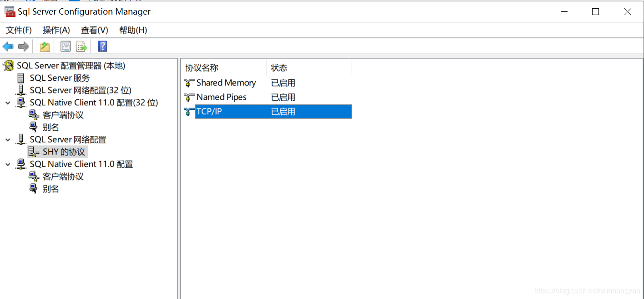Image resolution: width=644 pixels, height=299 pixels.
Task: Click the Shared Memory protocol icon
Action: pos(189,83)
